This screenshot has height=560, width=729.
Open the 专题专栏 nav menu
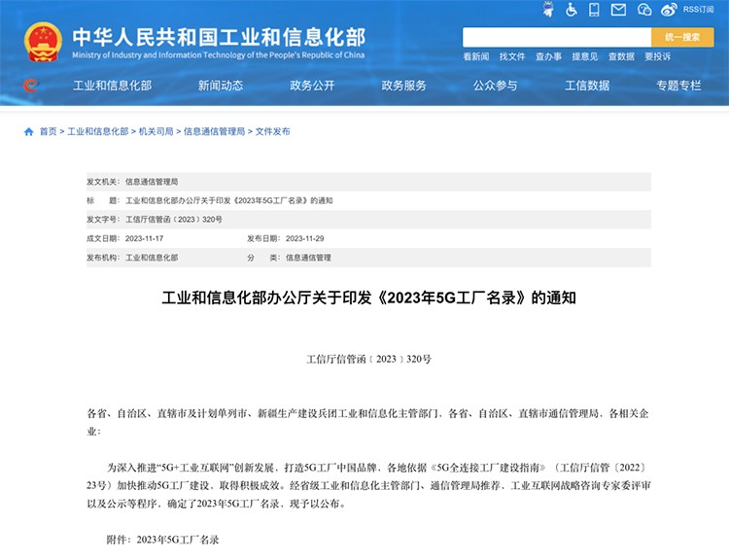tap(678, 86)
